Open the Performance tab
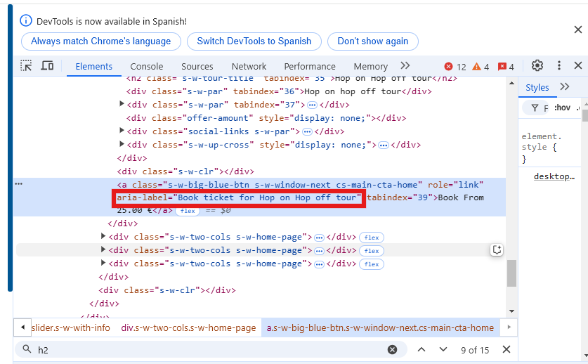588x364 pixels. pyautogui.click(x=310, y=67)
